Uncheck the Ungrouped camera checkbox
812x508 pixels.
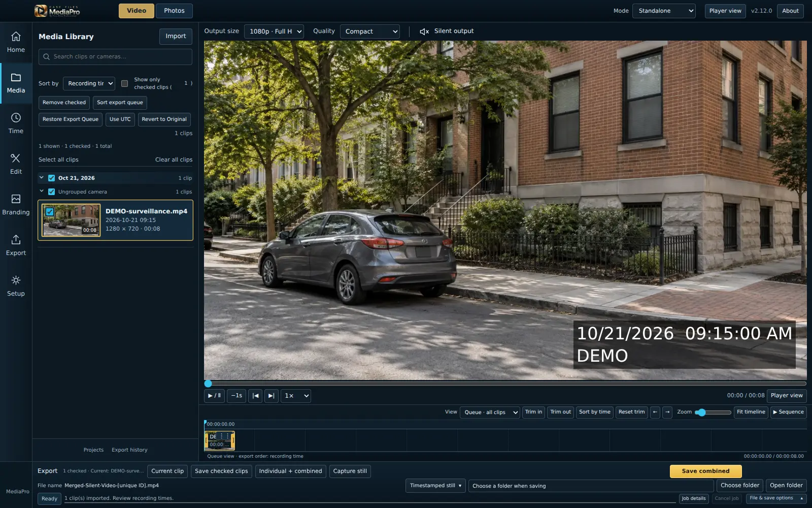pyautogui.click(x=51, y=192)
